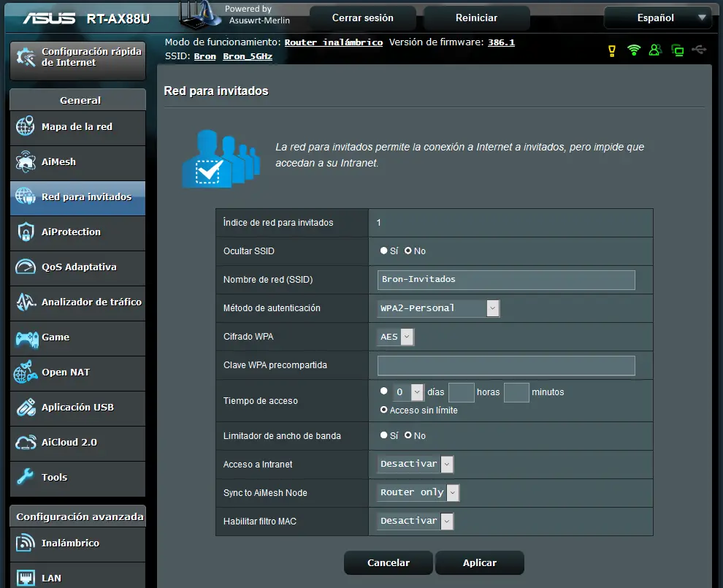
Task: Click the Open NAT globe icon
Action: [x=26, y=373]
